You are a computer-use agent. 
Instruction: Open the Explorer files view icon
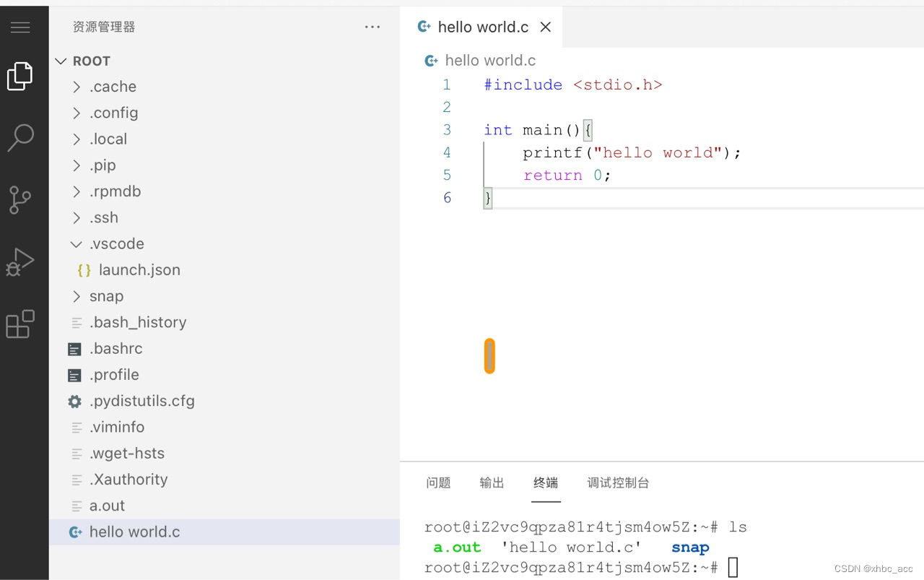point(20,76)
